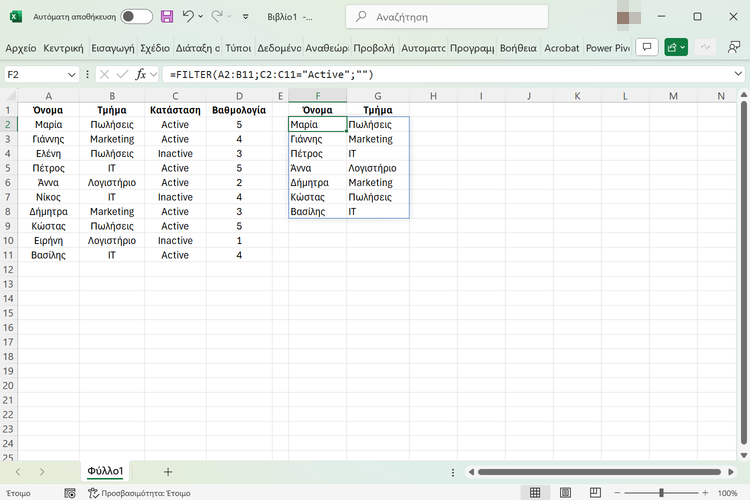The width and height of the screenshot is (750, 500).
Task: Click the previous sheet navigation arrow
Action: [x=18, y=472]
